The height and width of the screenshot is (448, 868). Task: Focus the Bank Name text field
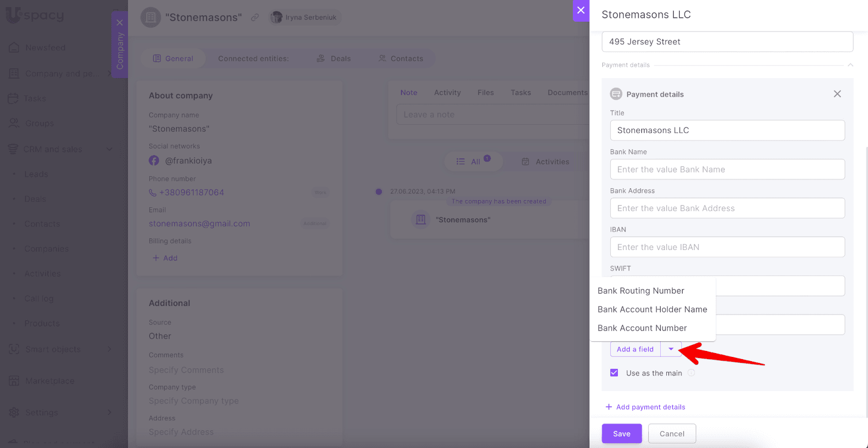(727, 169)
